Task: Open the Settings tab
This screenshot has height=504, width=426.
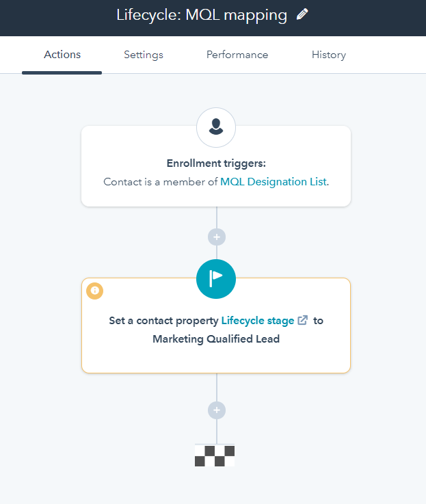Action: point(144,55)
